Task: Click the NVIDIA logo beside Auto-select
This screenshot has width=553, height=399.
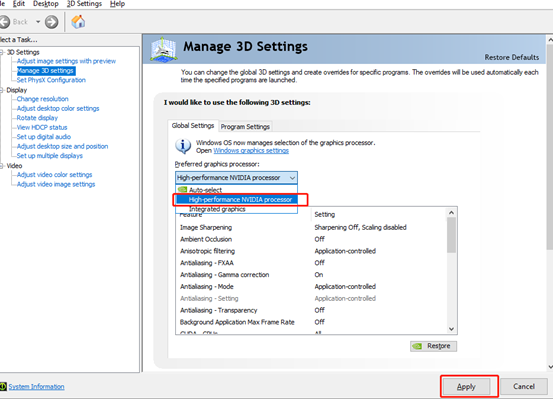Action: (182, 189)
